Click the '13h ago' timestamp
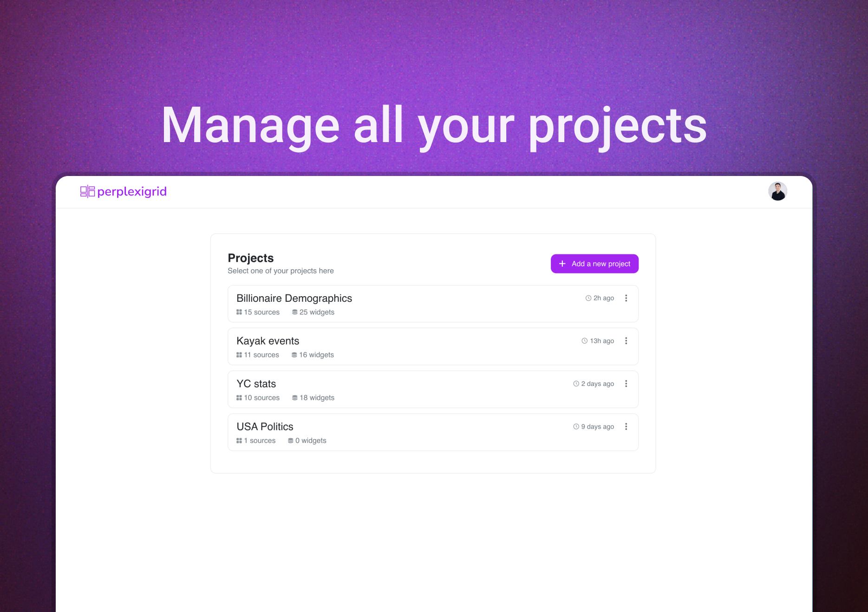The width and height of the screenshot is (868, 612). [602, 341]
